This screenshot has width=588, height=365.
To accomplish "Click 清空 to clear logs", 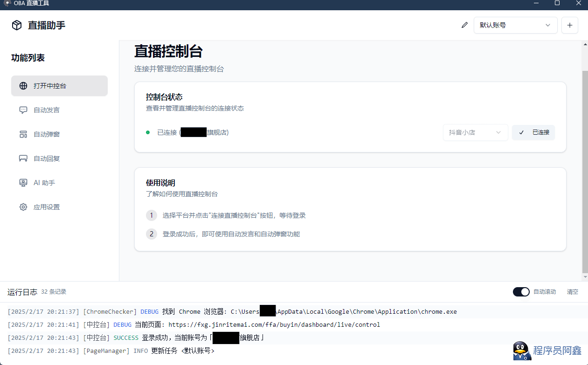I will [x=573, y=292].
